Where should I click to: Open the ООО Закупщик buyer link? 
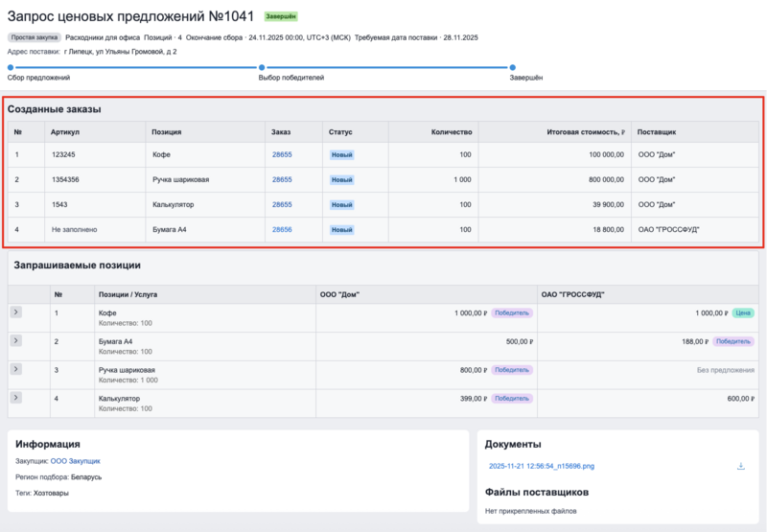tap(75, 461)
